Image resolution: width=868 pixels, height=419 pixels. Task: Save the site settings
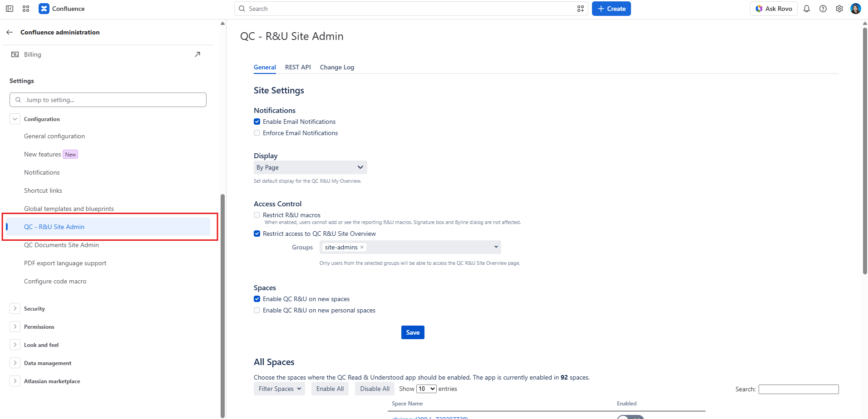pyautogui.click(x=413, y=332)
